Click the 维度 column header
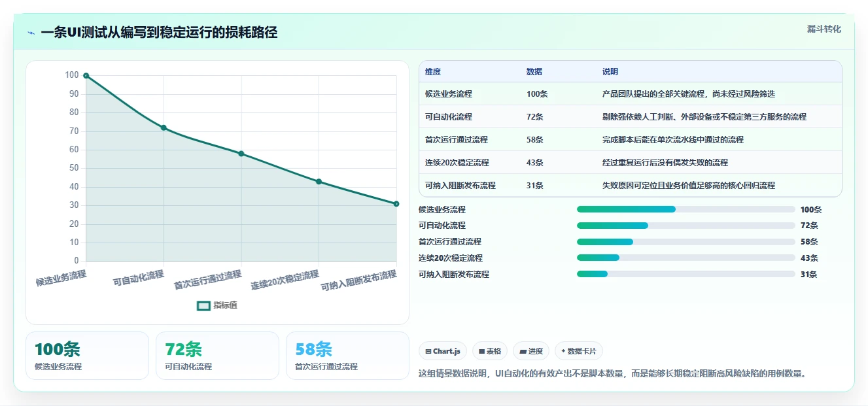This screenshot has width=868, height=406. click(433, 72)
